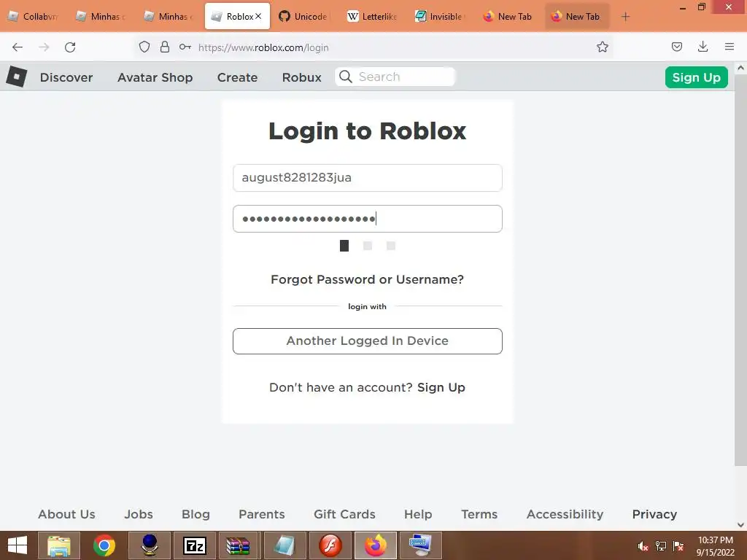747x560 pixels.
Task: Click the username field with august8281283jua
Action: click(x=368, y=178)
